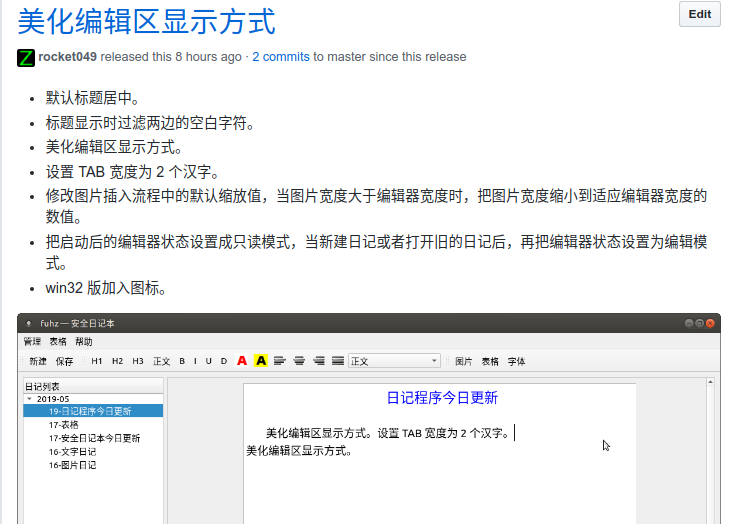
Task: Click release note 标题显示时过滤两边的空白字符。
Action: (150, 123)
